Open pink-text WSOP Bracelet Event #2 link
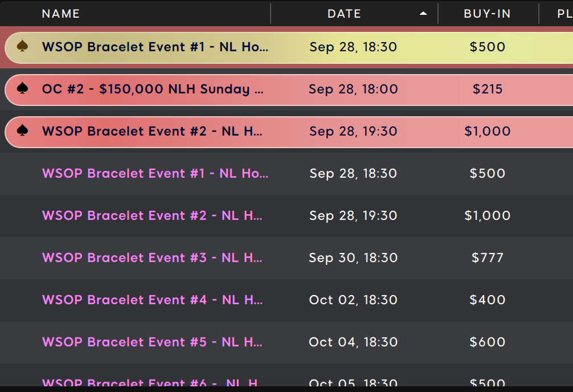Screen dimensions: 573x392 pos(152,215)
